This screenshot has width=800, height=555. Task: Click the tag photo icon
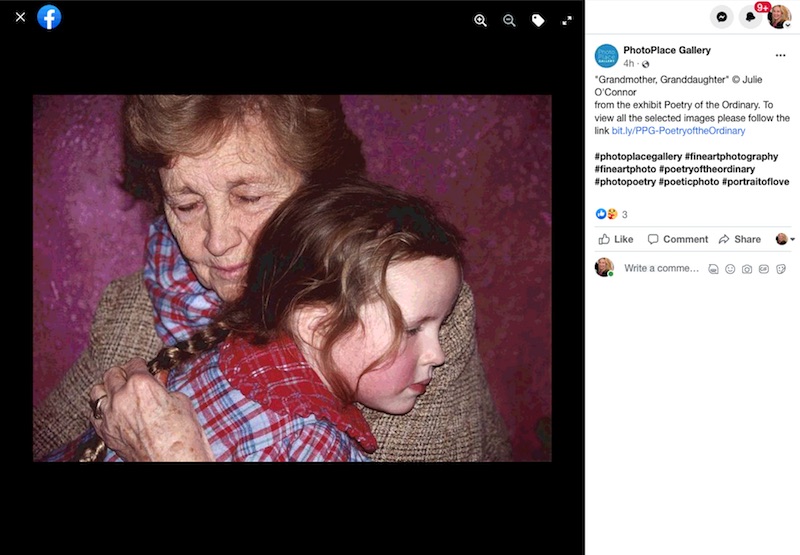tap(538, 20)
